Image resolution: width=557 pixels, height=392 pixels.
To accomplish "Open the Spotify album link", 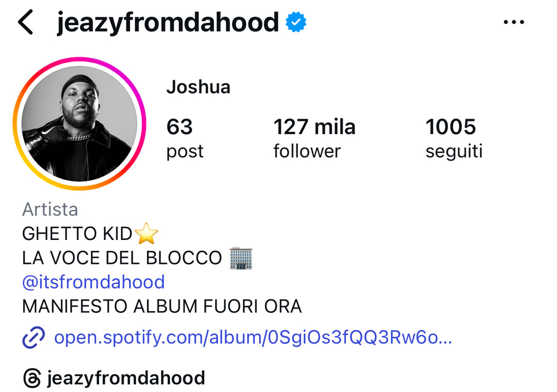I will (x=252, y=337).
